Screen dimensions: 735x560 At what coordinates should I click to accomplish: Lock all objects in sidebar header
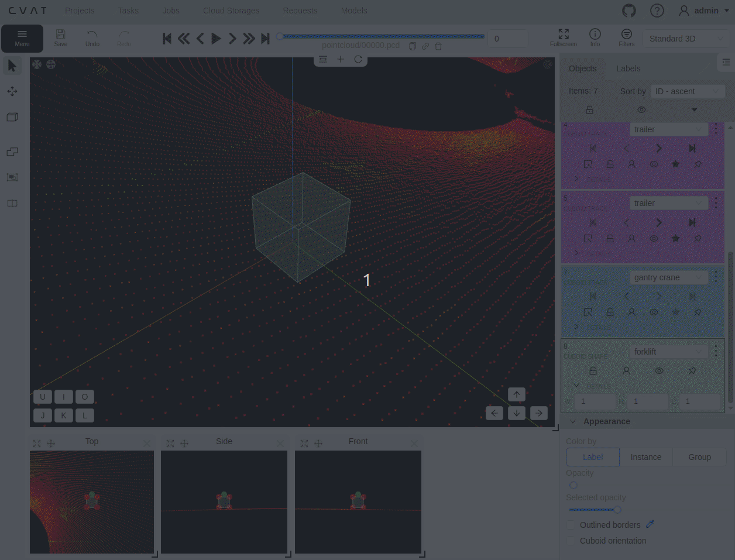(589, 109)
